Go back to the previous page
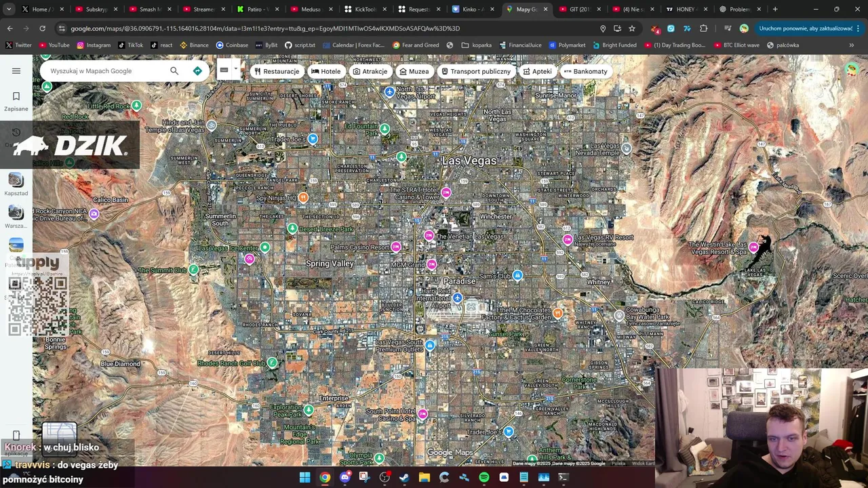The image size is (868, 488). pos(9,28)
